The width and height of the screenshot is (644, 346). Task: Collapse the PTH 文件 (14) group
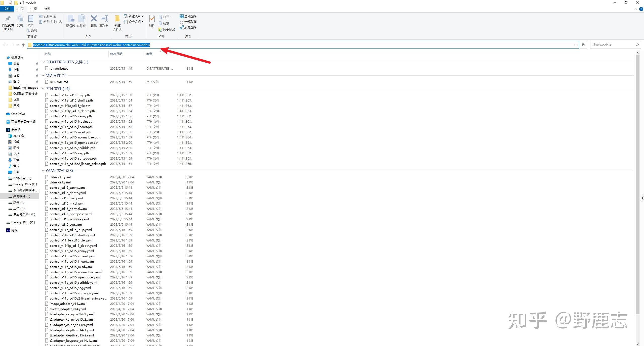pyautogui.click(x=43, y=89)
